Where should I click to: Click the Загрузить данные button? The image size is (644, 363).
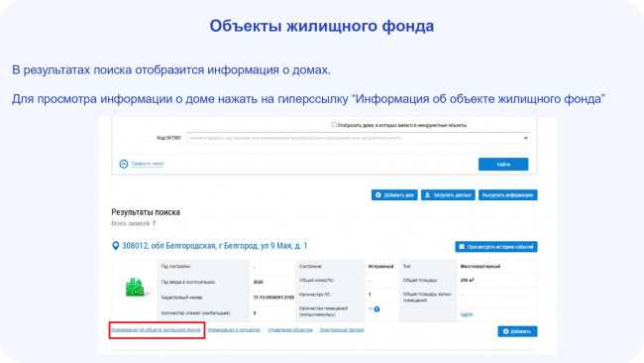(x=448, y=194)
